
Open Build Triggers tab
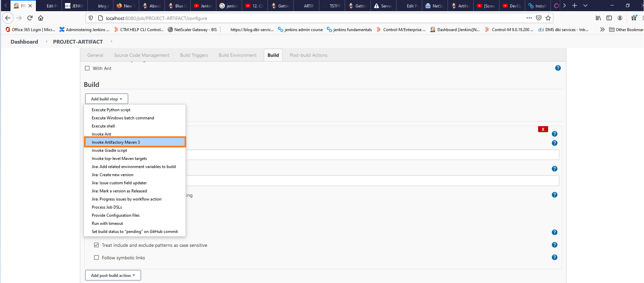(194, 55)
